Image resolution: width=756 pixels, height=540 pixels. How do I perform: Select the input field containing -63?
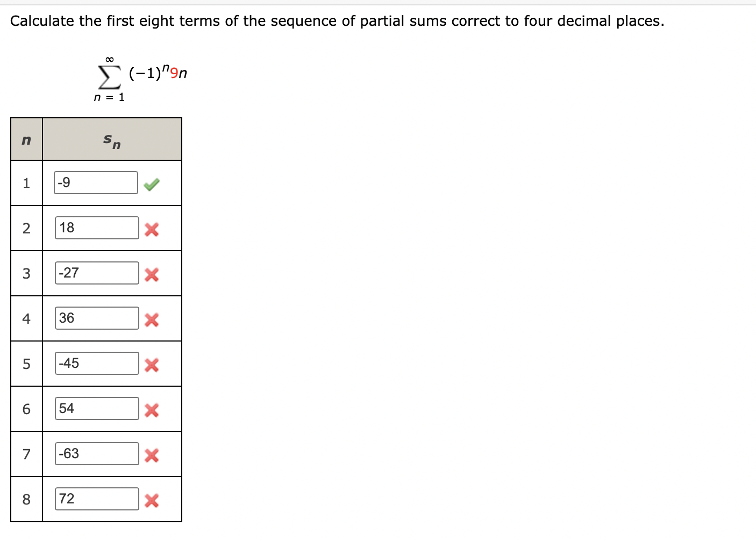[95, 453]
